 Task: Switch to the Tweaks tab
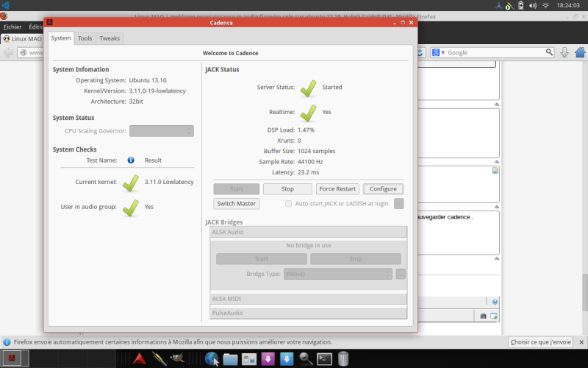tap(110, 38)
